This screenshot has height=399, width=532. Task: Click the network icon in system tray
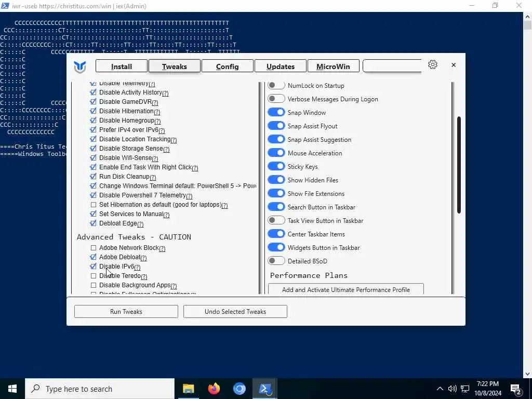pyautogui.click(x=465, y=389)
